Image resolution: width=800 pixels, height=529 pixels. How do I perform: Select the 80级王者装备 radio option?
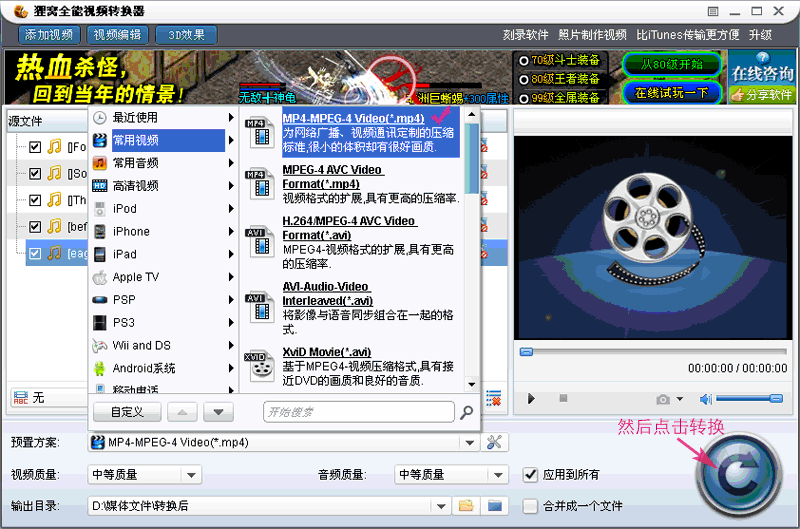click(x=523, y=80)
